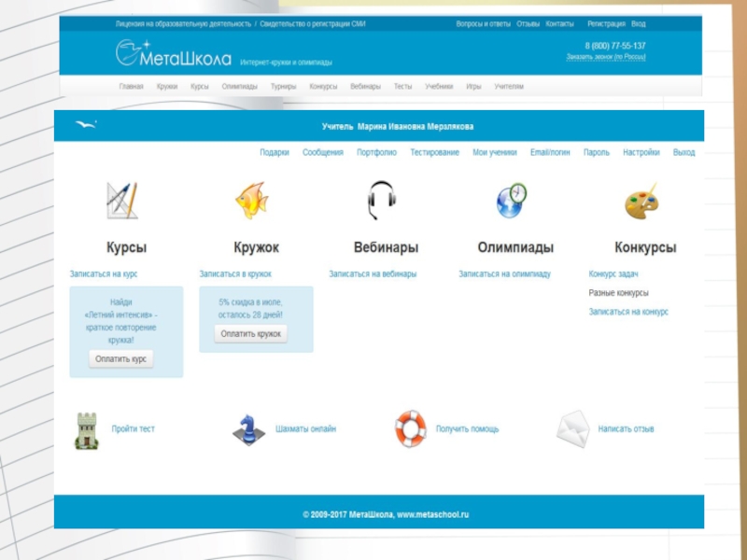
Task: Click the paint palette Конкурсы icon
Action: [x=641, y=202]
